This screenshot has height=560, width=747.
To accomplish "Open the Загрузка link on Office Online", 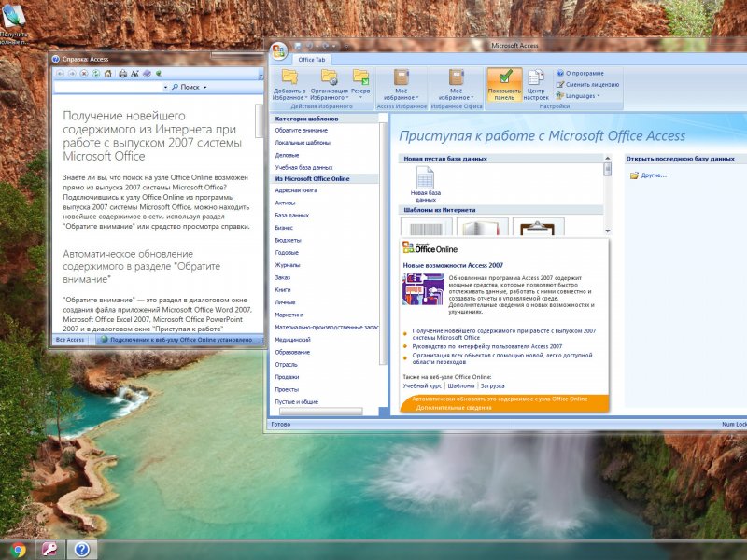I will 493,386.
